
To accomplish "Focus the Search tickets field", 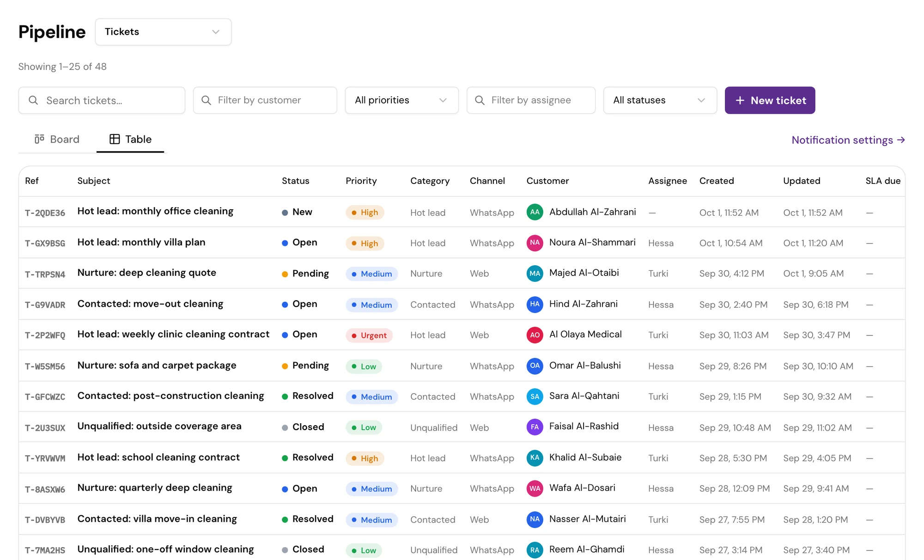I will pyautogui.click(x=102, y=100).
